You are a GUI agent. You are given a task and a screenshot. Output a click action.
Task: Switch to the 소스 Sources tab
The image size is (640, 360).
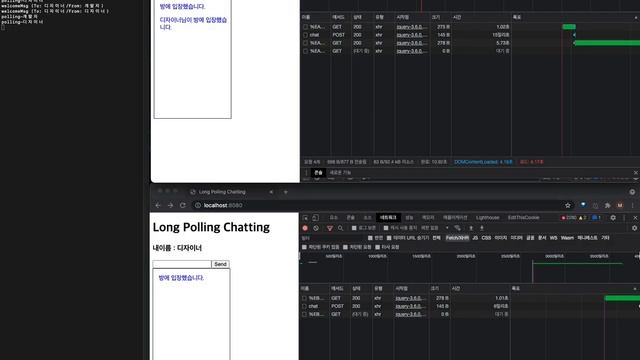(367, 218)
